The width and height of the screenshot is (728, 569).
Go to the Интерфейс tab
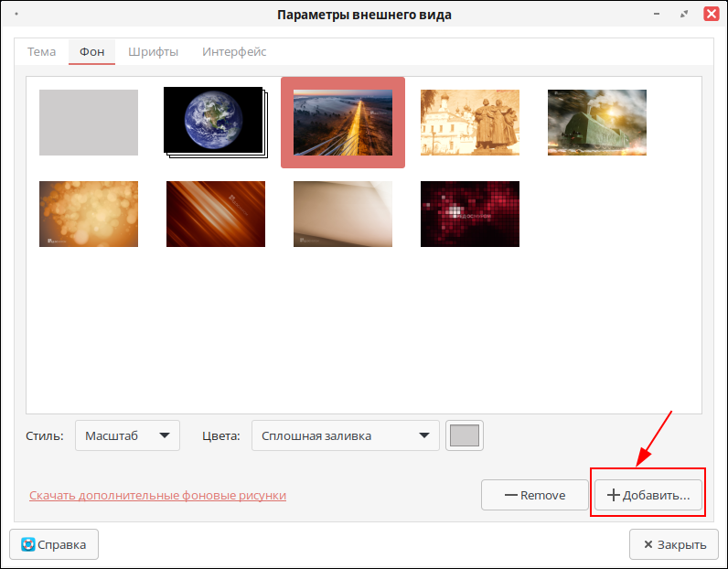pos(234,52)
